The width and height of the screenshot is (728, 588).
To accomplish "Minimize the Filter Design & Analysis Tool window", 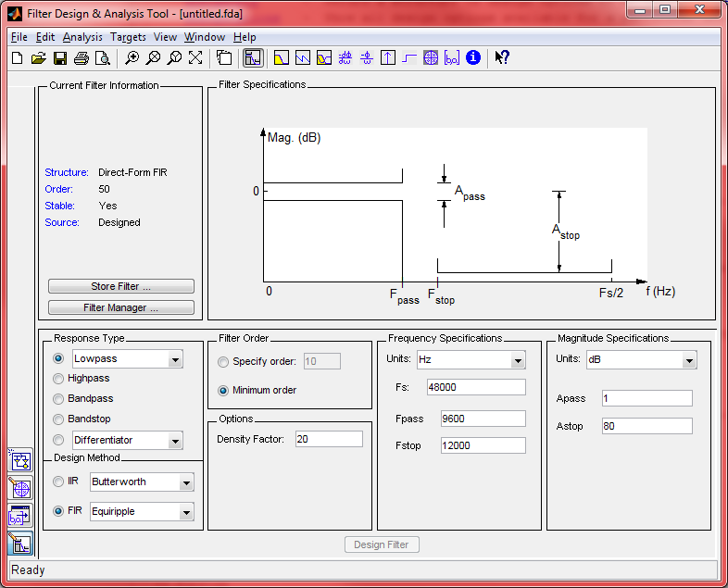I will [640, 9].
